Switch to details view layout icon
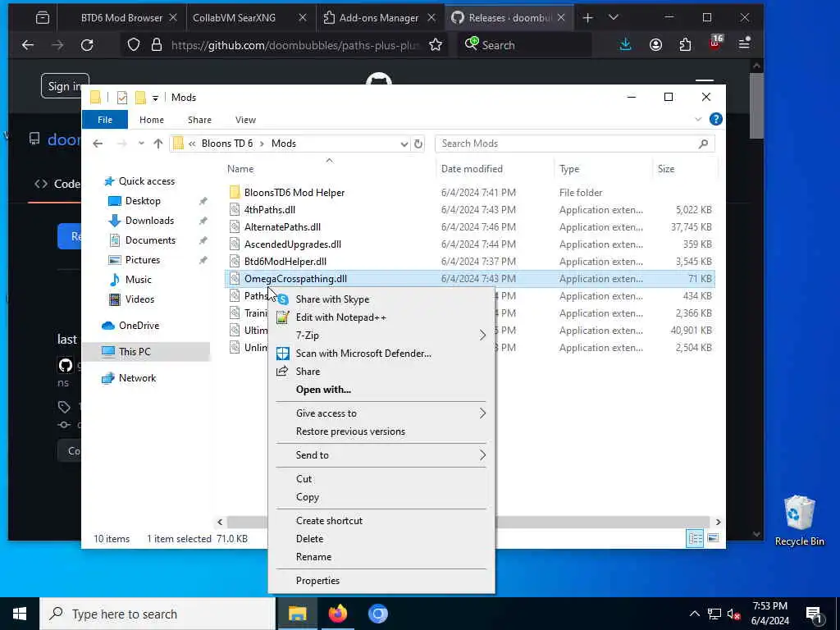Screen dimensions: 840x630 click(695, 538)
